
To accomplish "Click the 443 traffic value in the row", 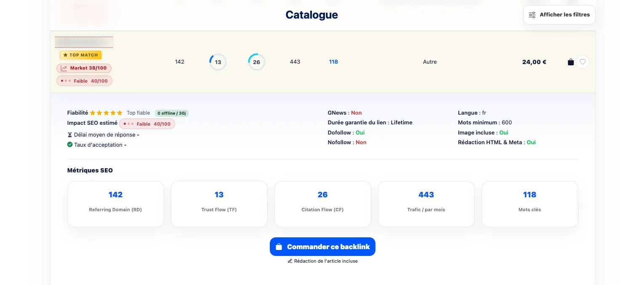I will coord(295,62).
